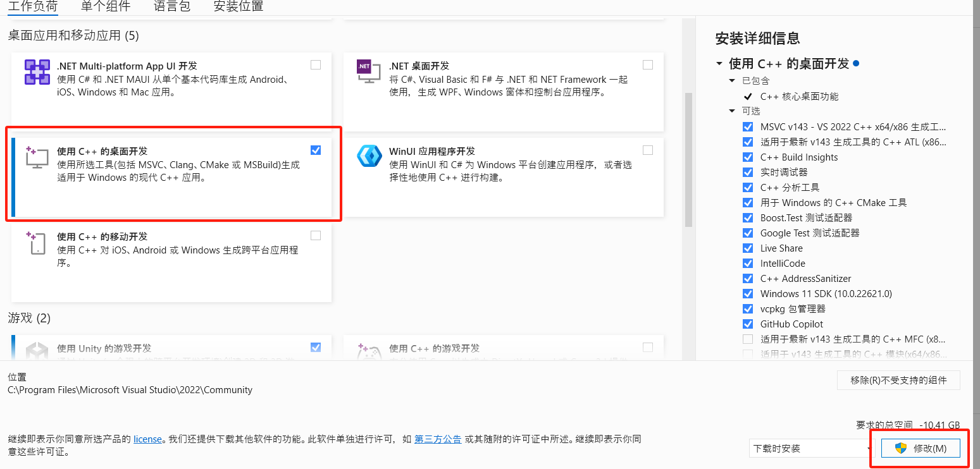
Task: Check the WinUI 应用程序开发 workload checkbox
Action: tap(648, 150)
